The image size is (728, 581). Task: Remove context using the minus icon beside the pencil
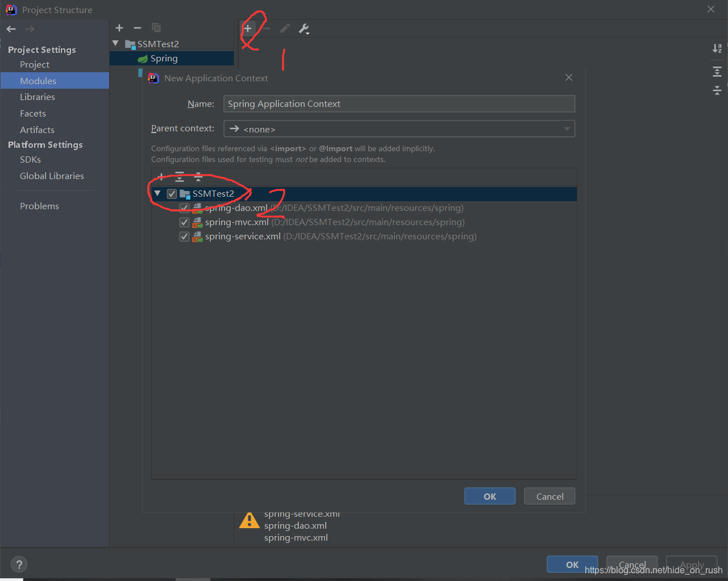[267, 28]
